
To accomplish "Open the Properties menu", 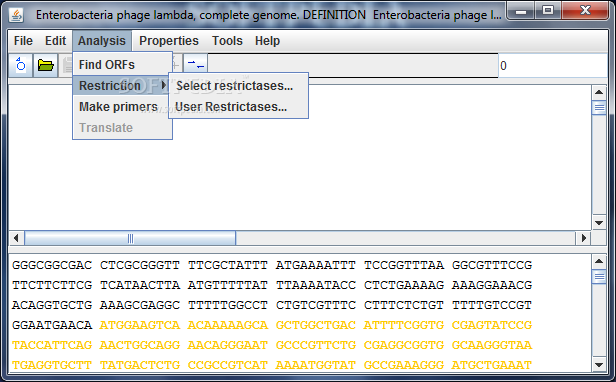I will click(x=169, y=41).
